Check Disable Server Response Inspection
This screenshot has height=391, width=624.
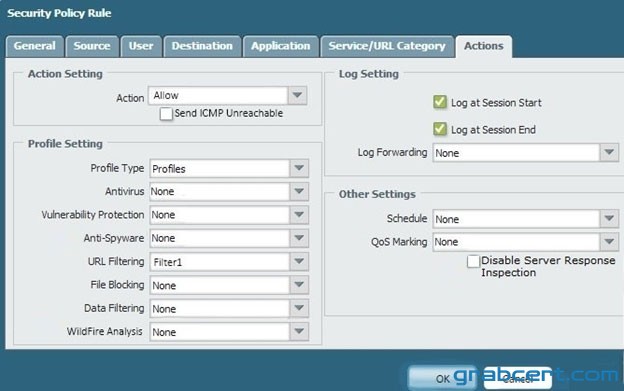(473, 261)
